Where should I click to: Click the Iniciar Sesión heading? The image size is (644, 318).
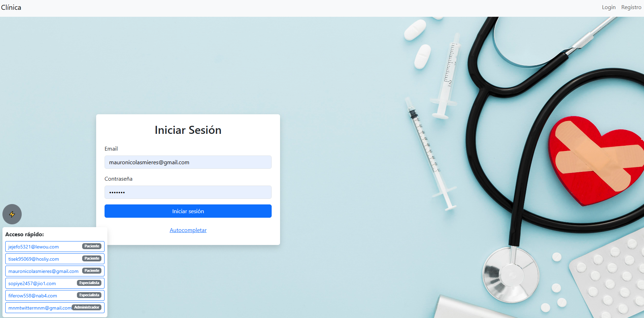point(188,130)
